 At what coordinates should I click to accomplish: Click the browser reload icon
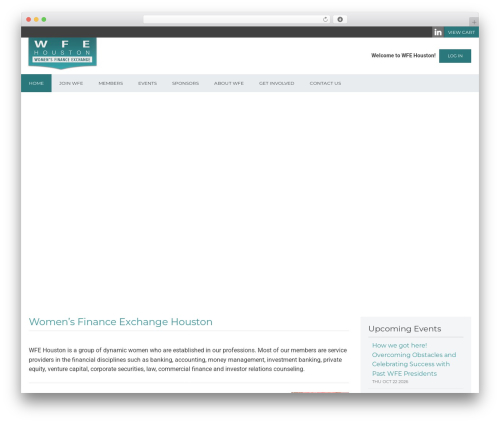(325, 20)
